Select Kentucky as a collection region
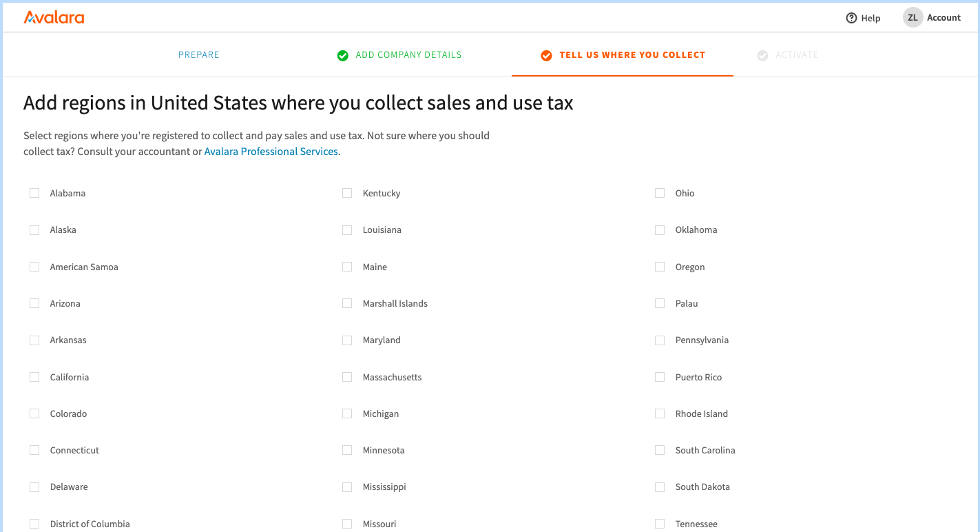This screenshot has width=980, height=532. coord(346,193)
